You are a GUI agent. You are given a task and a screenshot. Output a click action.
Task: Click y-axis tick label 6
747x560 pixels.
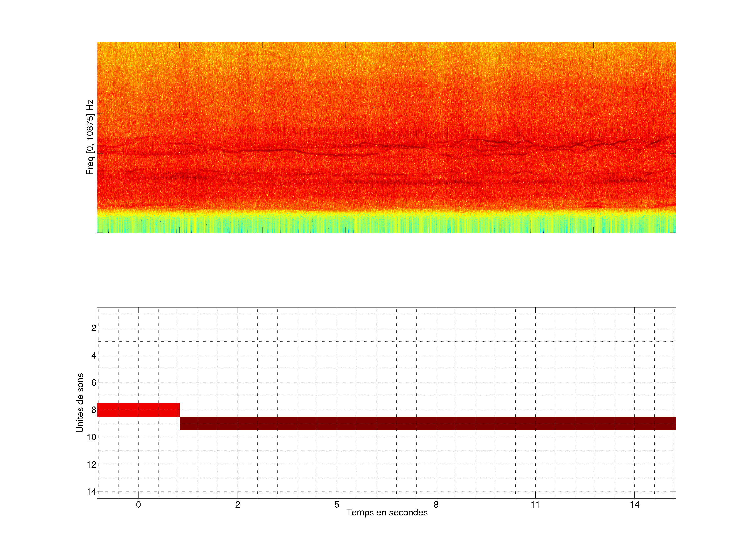(x=94, y=383)
